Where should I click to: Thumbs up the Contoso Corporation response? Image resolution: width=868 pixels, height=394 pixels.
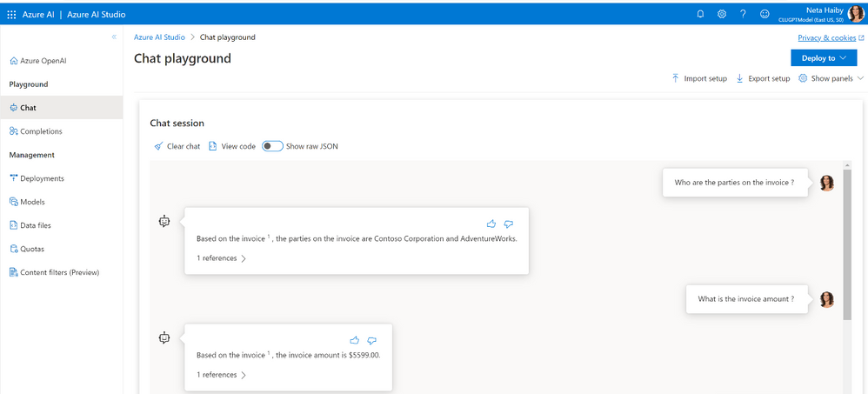coord(491,224)
